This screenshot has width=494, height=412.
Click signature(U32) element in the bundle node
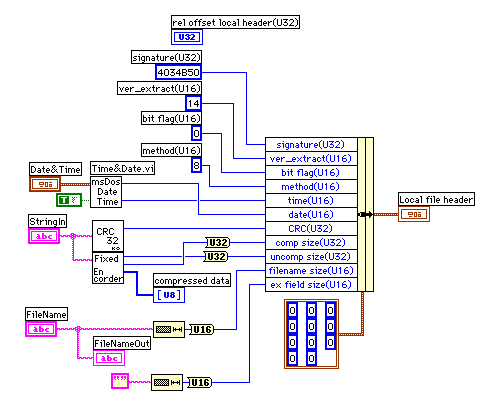tap(311, 145)
